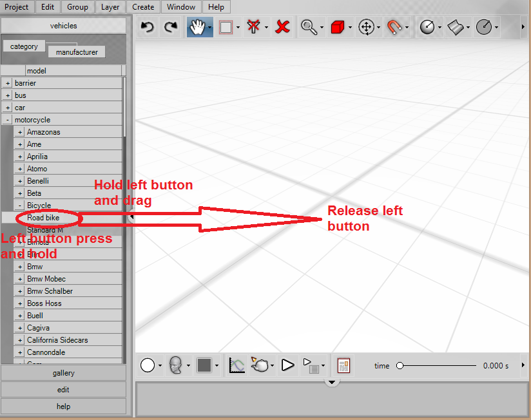Screen dimensions: 531x420
Task: Click the first circular dial icon
Action: [x=427, y=27]
